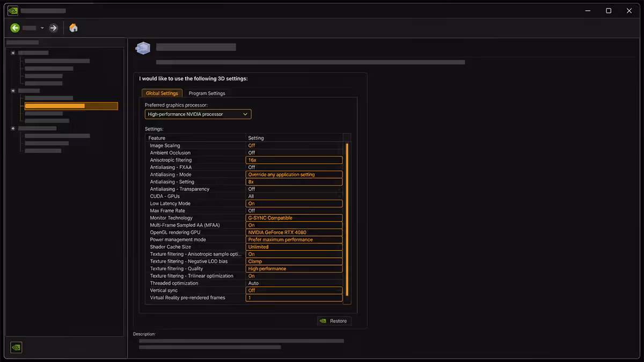Open the Anisotropic filtering 16x dropdown
Image resolution: width=644 pixels, height=362 pixels.
pyautogui.click(x=294, y=160)
